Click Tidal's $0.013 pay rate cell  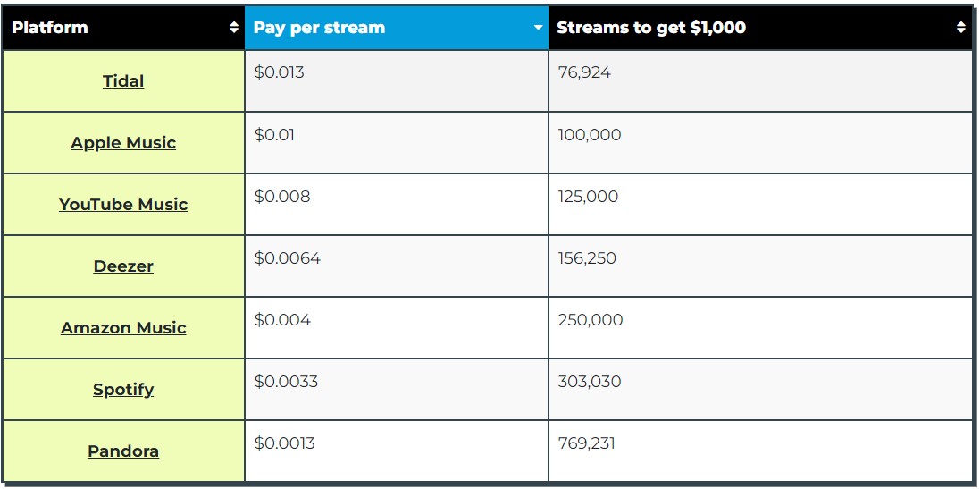tap(280, 72)
